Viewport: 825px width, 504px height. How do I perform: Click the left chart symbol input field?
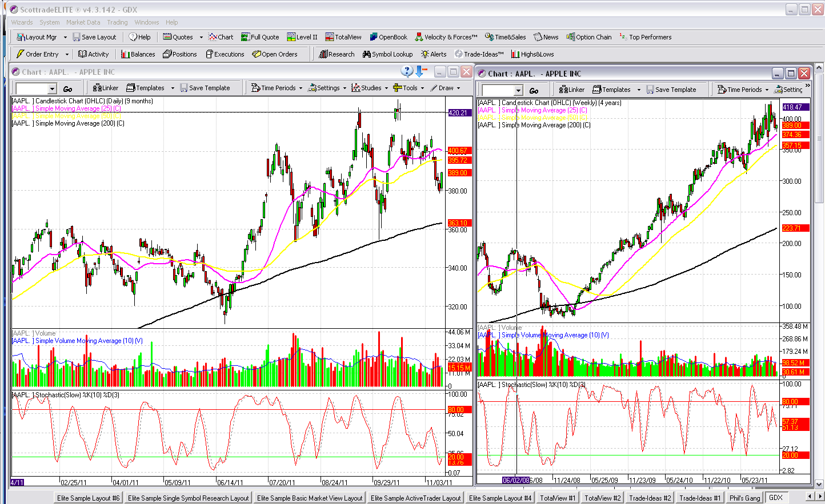click(x=32, y=88)
